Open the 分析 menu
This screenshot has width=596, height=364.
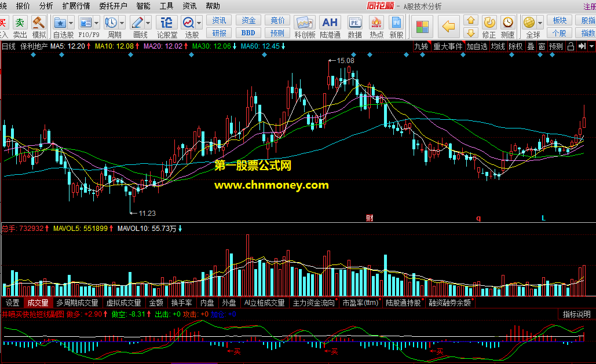pyautogui.click(x=46, y=6)
